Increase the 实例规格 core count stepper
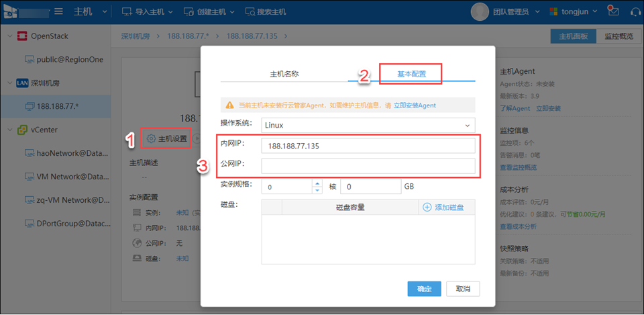 click(x=317, y=183)
